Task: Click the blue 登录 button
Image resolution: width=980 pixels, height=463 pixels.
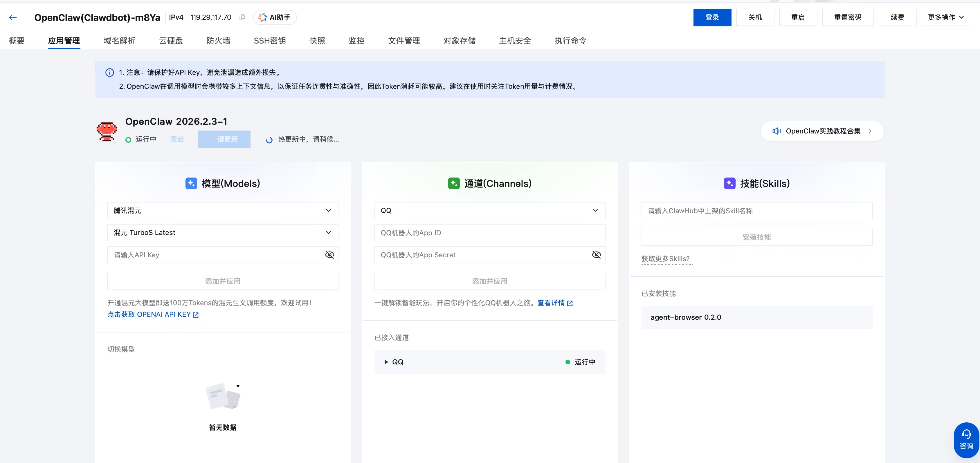Action: coord(712,17)
